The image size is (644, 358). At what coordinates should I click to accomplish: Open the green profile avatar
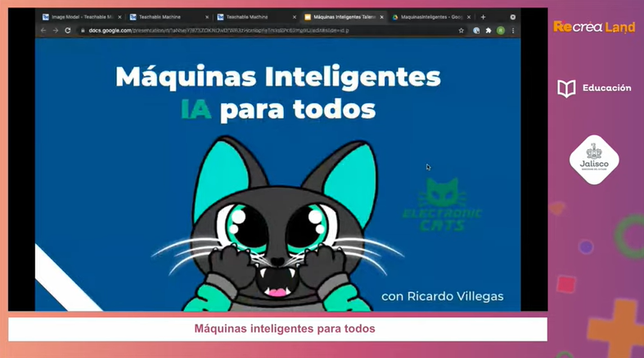(501, 30)
